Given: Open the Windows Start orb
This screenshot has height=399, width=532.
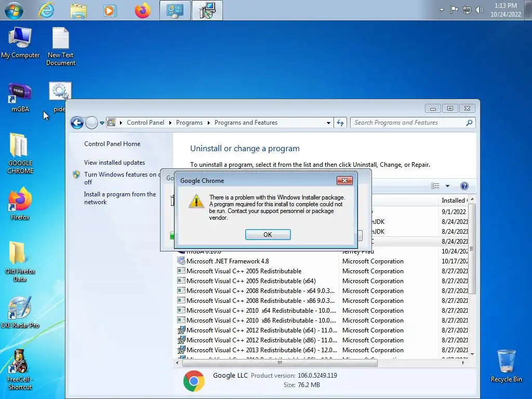Looking at the screenshot, I should click(x=14, y=10).
